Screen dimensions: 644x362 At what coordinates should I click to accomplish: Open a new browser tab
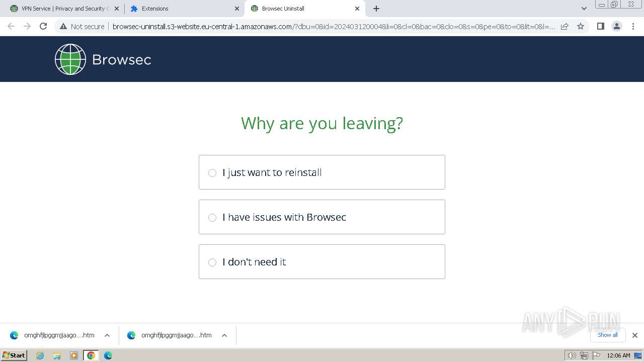click(x=376, y=9)
